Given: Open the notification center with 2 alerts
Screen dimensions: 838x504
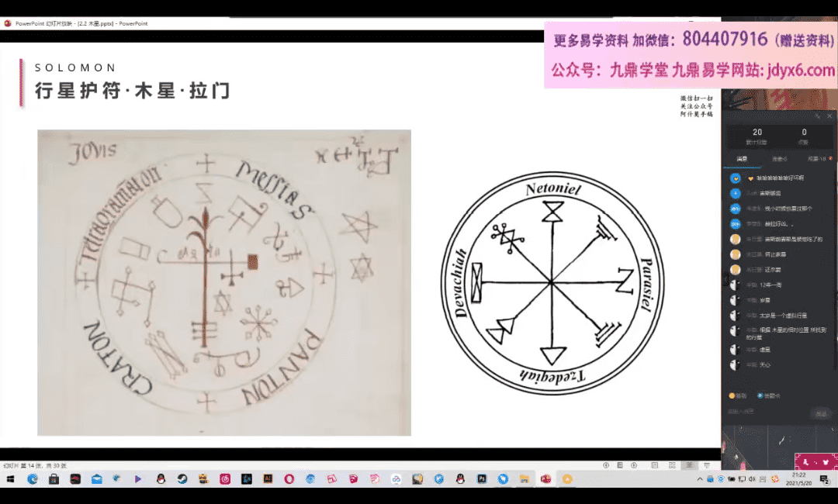Looking at the screenshot, I should click(824, 479).
